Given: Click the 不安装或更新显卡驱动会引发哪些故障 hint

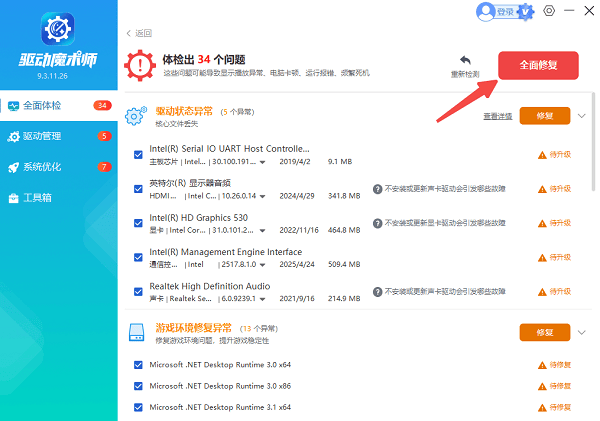Looking at the screenshot, I should (445, 223).
